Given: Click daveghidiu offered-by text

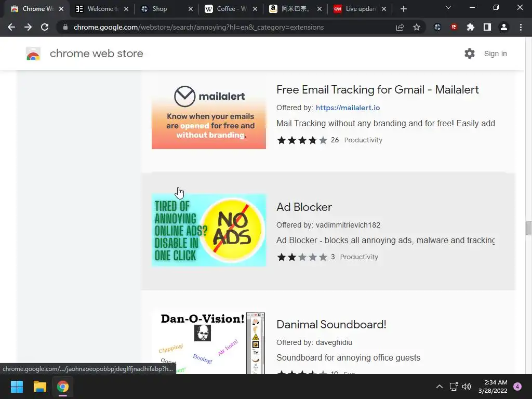Looking at the screenshot, I should point(334,342).
